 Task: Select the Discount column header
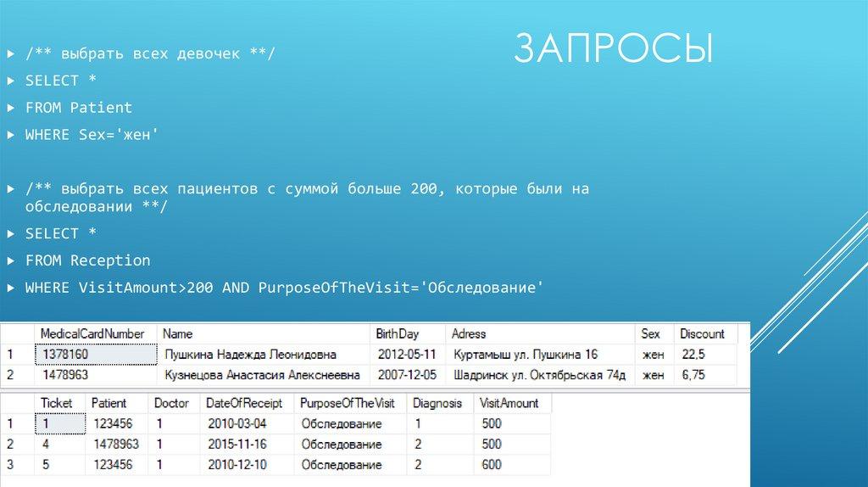click(x=702, y=334)
